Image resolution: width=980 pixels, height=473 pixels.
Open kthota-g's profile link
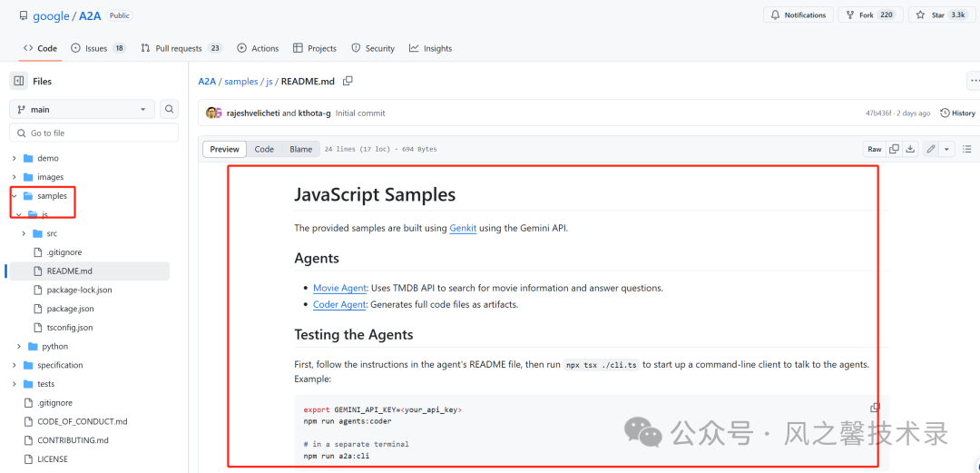[312, 113]
